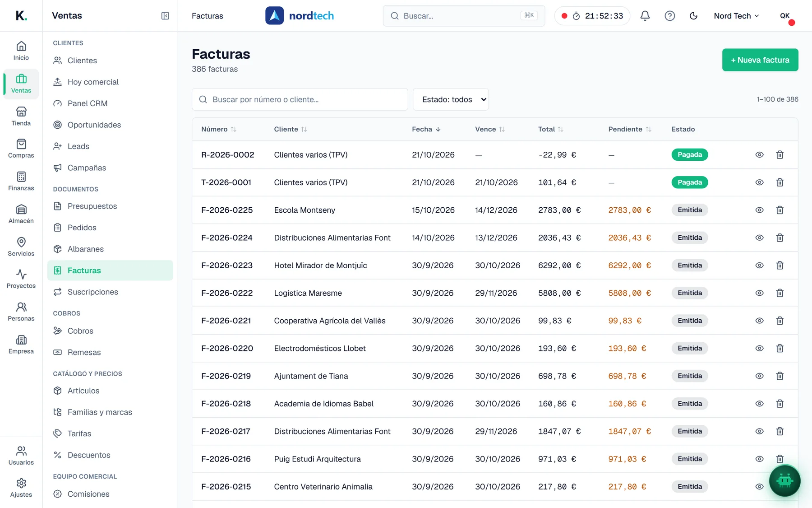Open Oportunidades in the sidebar
This screenshot has width=812, height=508.
110,125
